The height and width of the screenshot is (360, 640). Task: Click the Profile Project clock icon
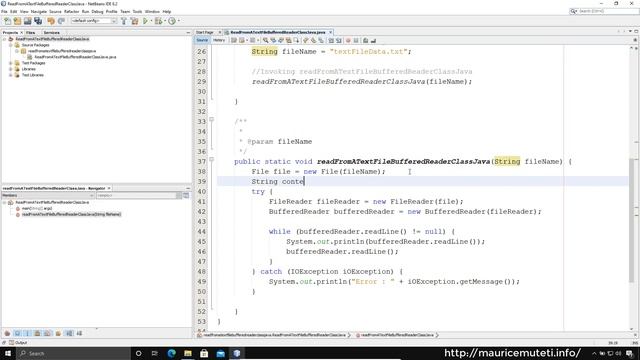[172, 21]
